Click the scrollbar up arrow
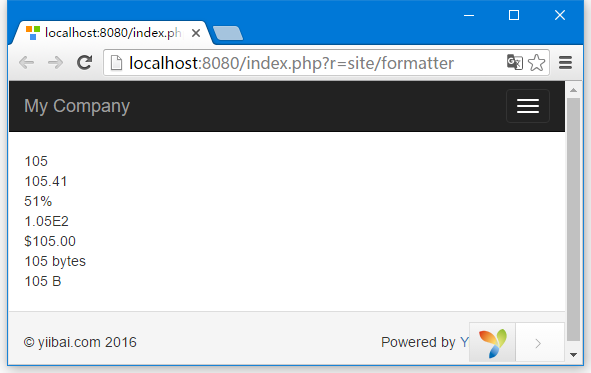Viewport: 591px width, 373px height. (574, 90)
